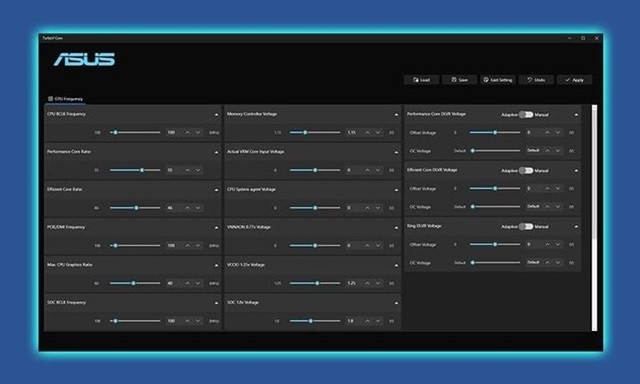The height and width of the screenshot is (384, 640).
Task: Decrease Efficient Core Ratio with down arrow
Action: click(198, 208)
